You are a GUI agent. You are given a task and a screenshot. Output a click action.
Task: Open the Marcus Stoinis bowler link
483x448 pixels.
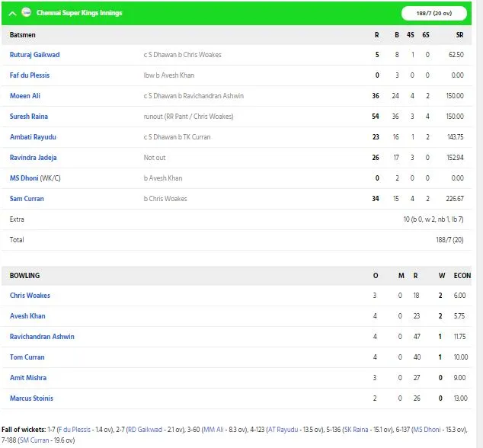[x=31, y=398]
